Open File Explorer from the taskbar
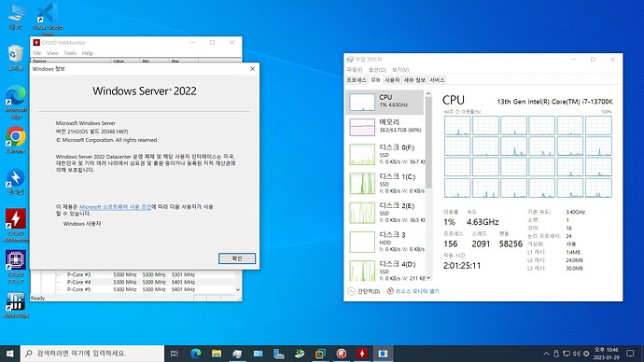Image resolution: width=644 pixels, height=362 pixels. point(217,354)
